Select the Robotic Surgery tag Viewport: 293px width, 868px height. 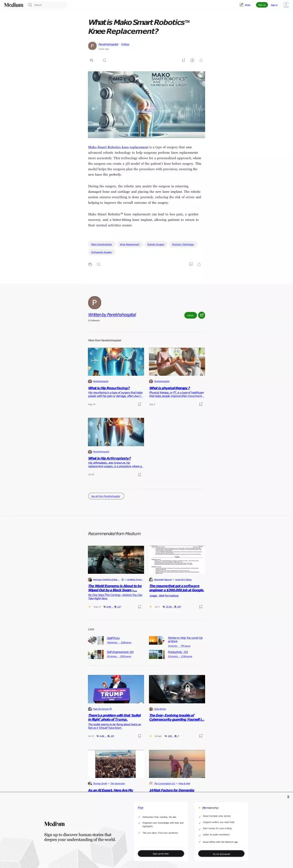(x=156, y=244)
